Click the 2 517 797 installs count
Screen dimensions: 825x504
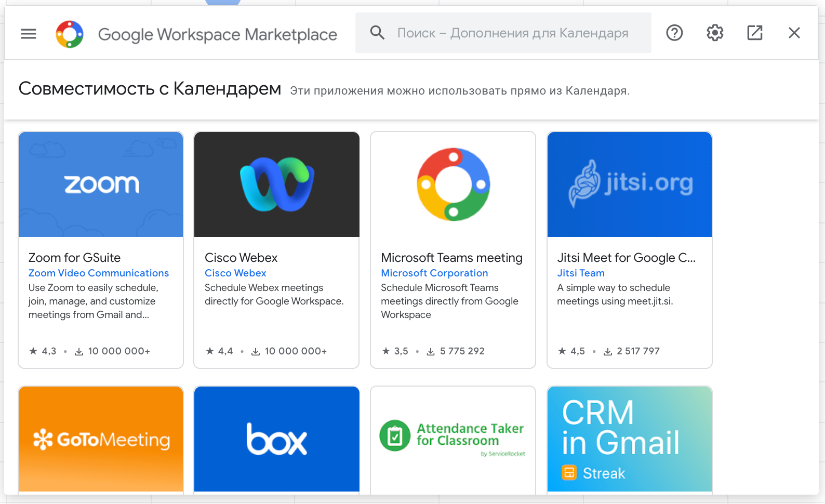(638, 351)
